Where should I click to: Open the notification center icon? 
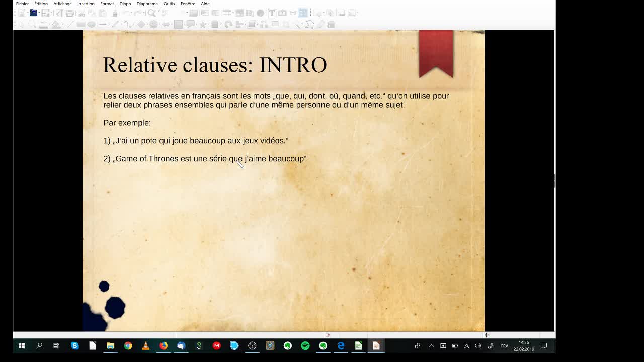(544, 346)
